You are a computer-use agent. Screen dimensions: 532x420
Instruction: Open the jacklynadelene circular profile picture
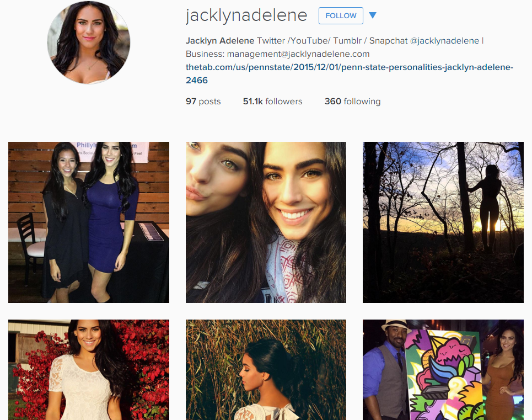(89, 42)
